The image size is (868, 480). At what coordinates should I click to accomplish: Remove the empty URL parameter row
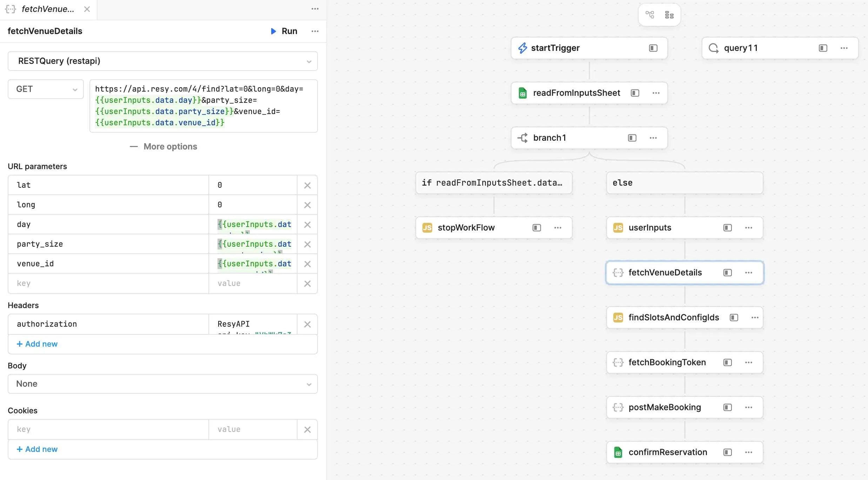307,284
